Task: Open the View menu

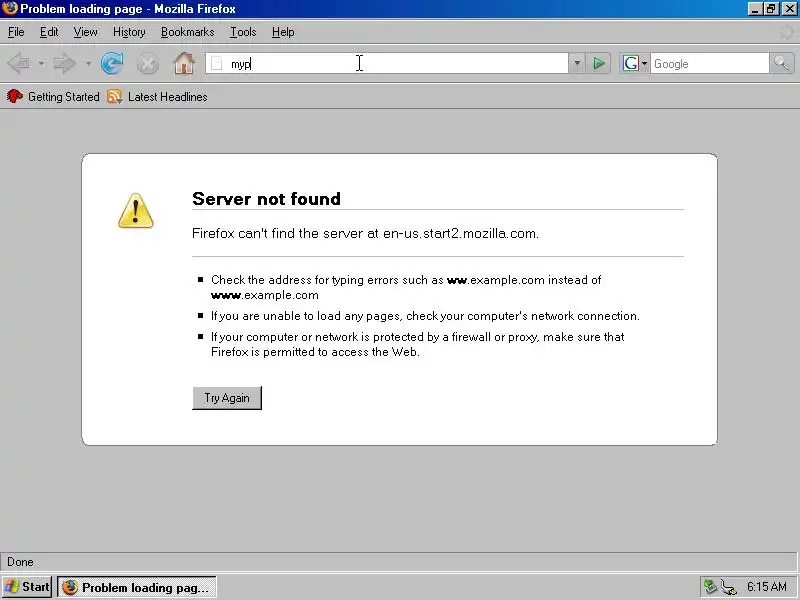Action: coord(85,32)
